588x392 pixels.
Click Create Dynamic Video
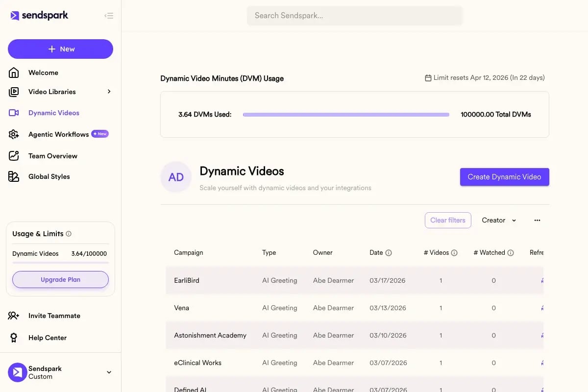click(504, 177)
